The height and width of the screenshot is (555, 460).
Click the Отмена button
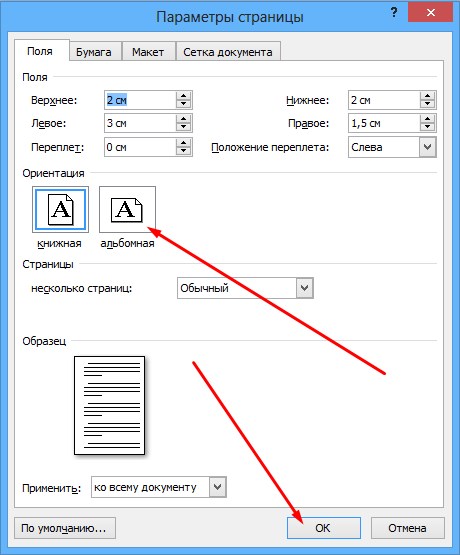(x=408, y=528)
